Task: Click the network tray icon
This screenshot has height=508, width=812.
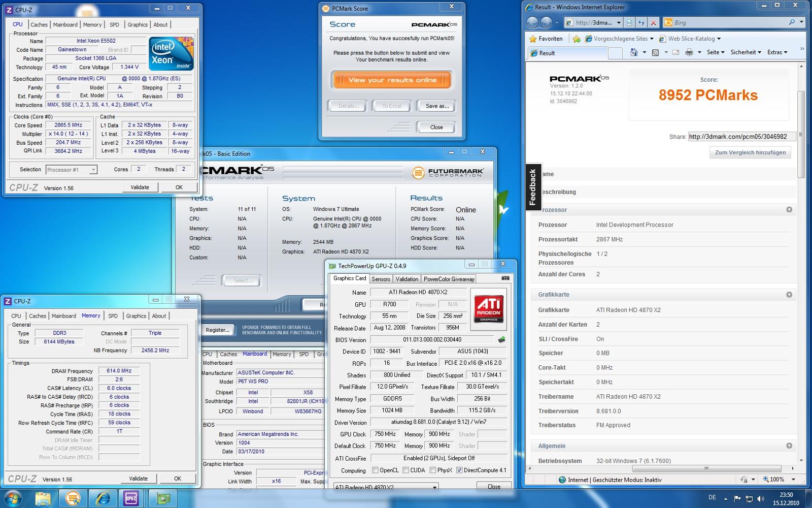Action: [x=749, y=498]
